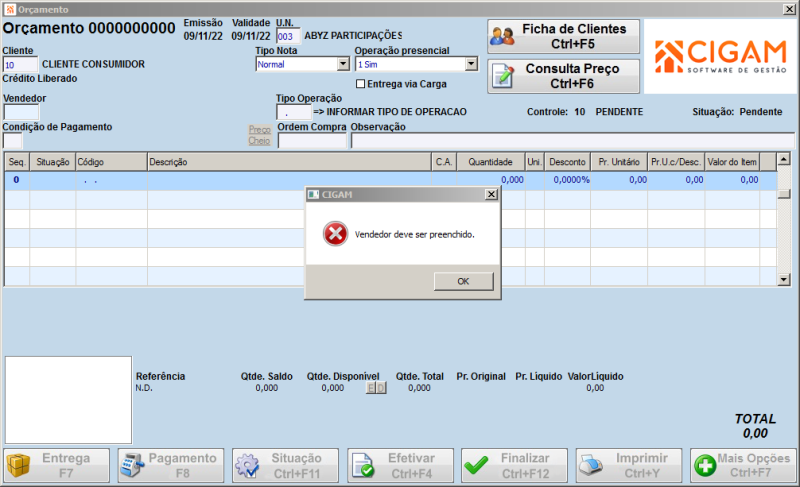
Task: Click the grid scrollbar down arrow
Action: point(784,279)
